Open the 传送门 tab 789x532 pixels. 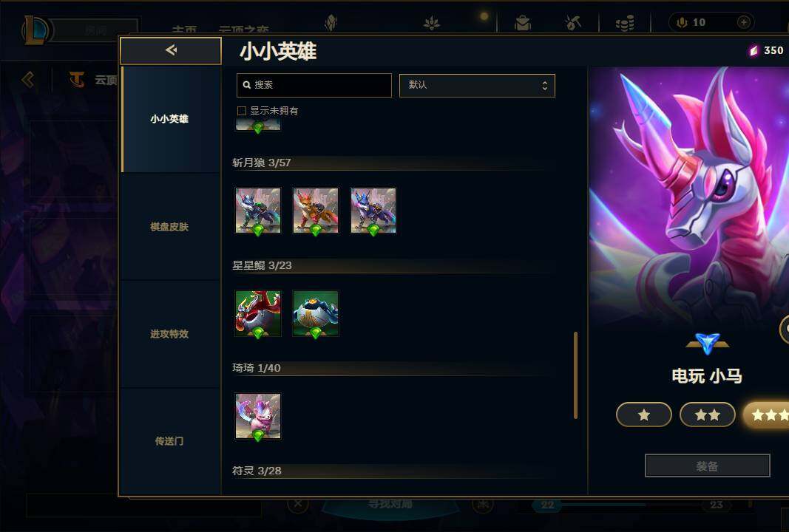coord(169,441)
